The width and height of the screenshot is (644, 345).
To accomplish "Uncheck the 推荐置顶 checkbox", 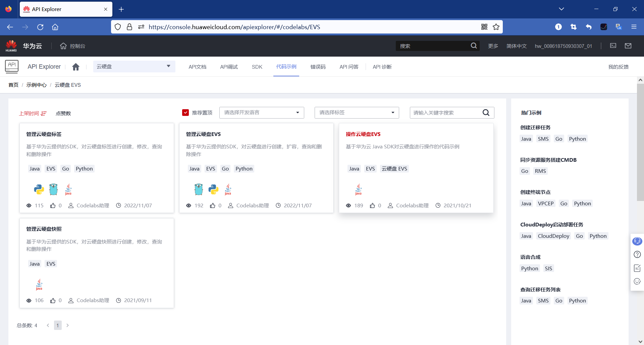I will point(185,113).
